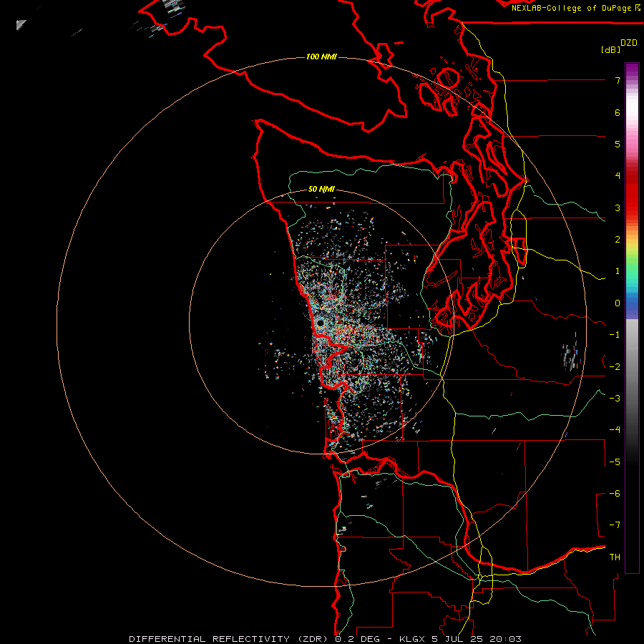Click the Differential Reflectivity KLGX caption
Viewport: 644px width, 644px height.
coord(325,639)
